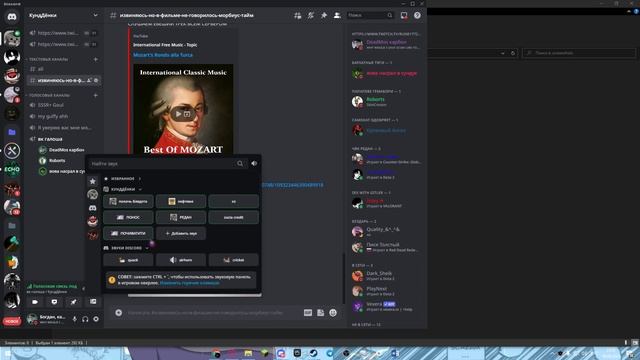
Task: Open GIF picker in message box
Action: pos(308,313)
